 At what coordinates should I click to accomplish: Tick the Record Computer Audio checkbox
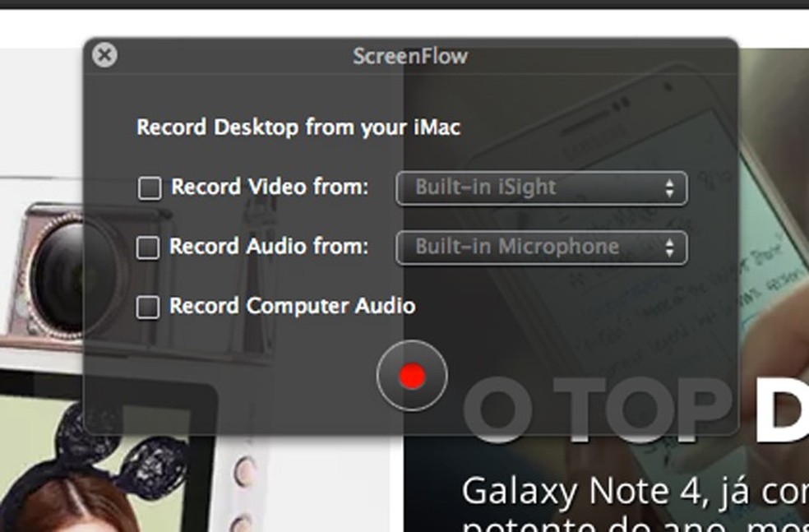(x=148, y=307)
